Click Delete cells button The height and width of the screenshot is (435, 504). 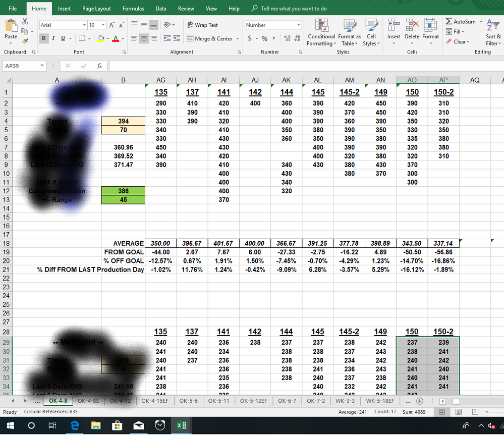pos(412,32)
